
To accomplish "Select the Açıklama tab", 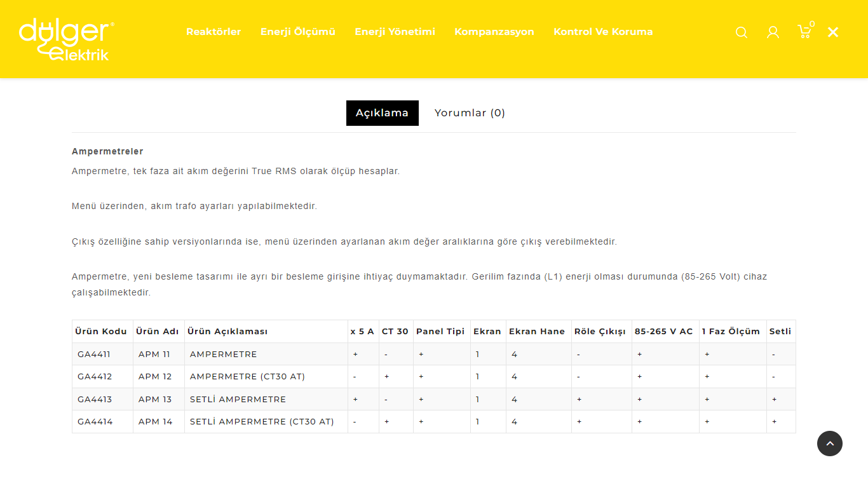I will 382,113.
